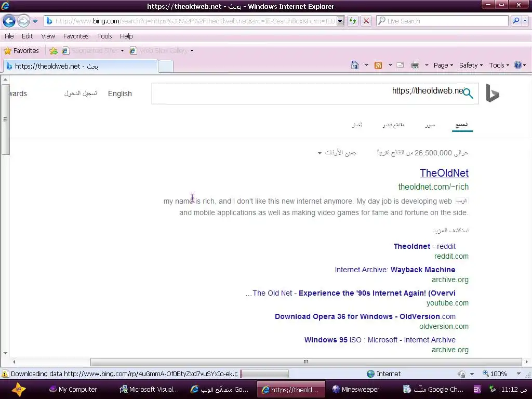Print page with the printer icon
The height and width of the screenshot is (399, 532).
[x=415, y=65]
